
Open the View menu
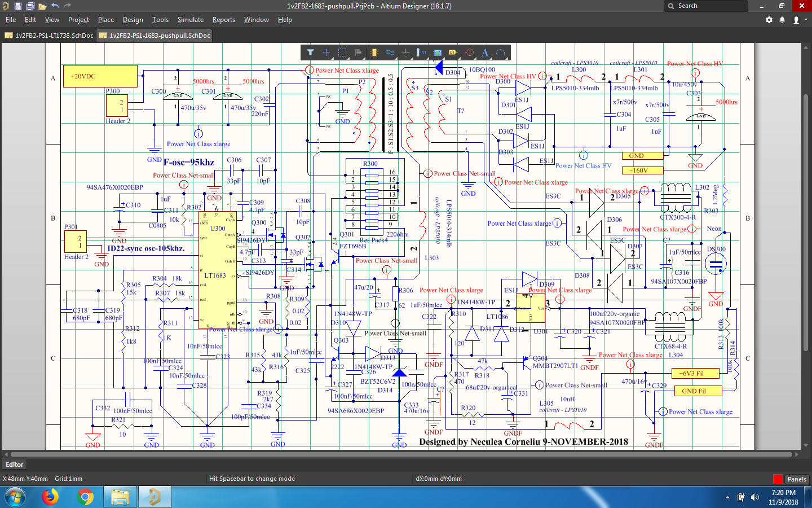click(52, 20)
